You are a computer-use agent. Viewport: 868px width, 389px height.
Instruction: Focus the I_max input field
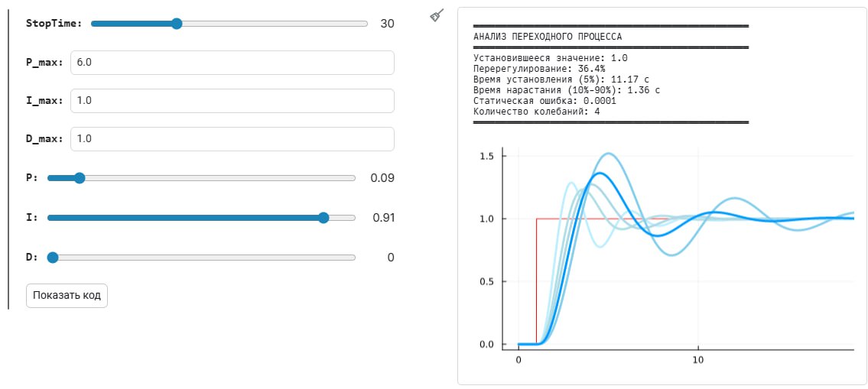click(232, 101)
